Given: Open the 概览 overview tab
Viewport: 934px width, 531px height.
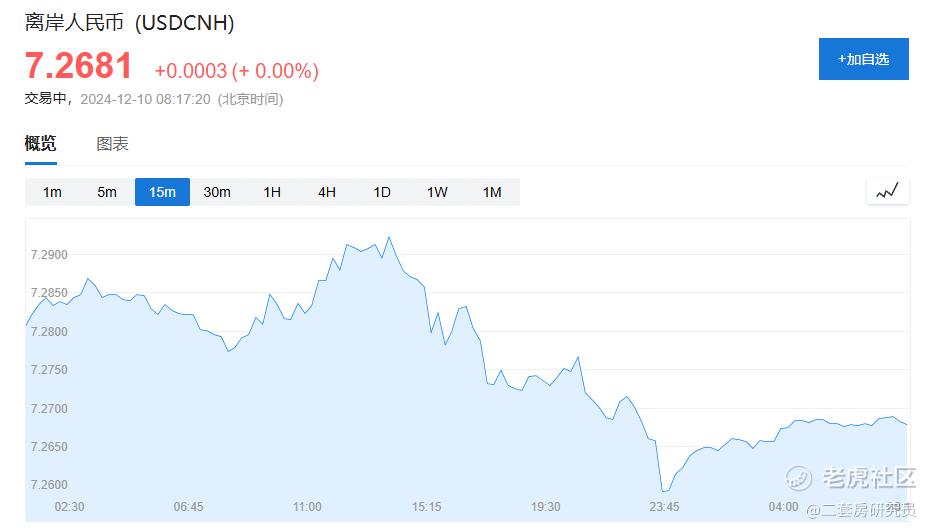Looking at the screenshot, I should click(41, 143).
